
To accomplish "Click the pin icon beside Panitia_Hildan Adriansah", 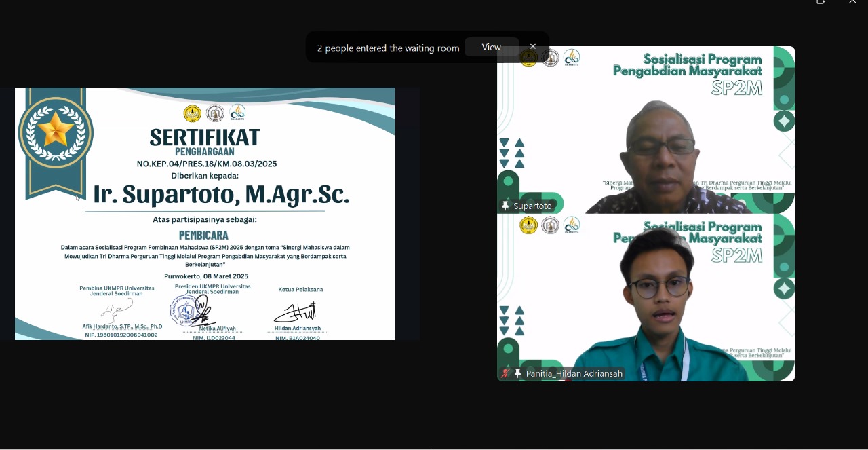I will (518, 373).
